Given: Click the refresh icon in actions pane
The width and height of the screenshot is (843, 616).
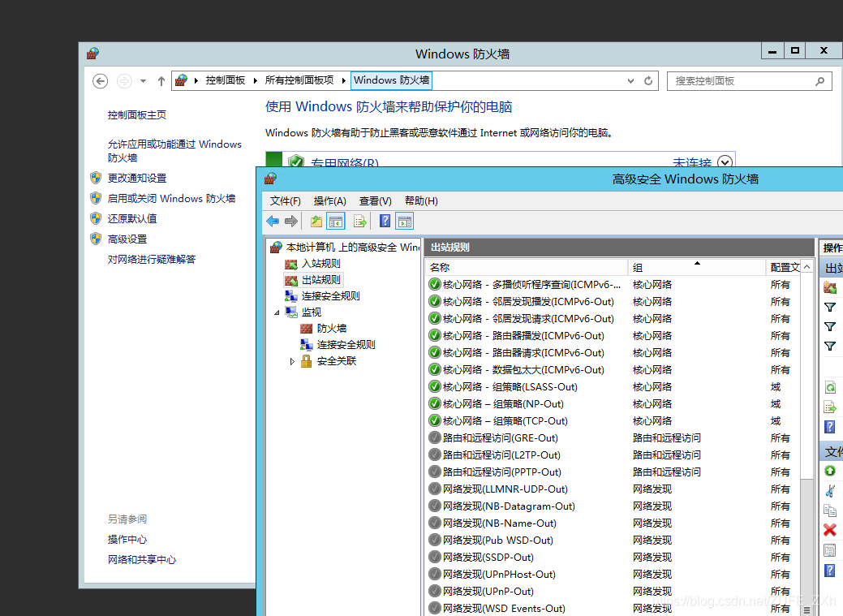Looking at the screenshot, I should (x=830, y=387).
